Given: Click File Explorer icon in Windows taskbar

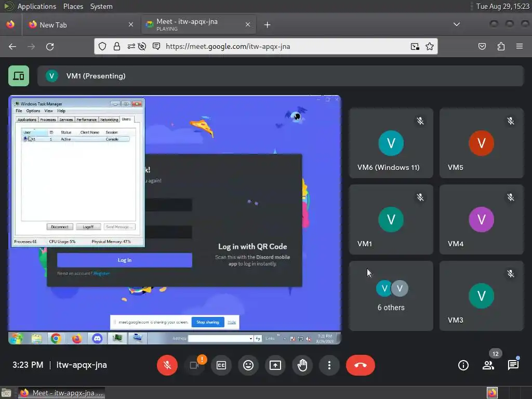Looking at the screenshot, I should coord(36,339).
